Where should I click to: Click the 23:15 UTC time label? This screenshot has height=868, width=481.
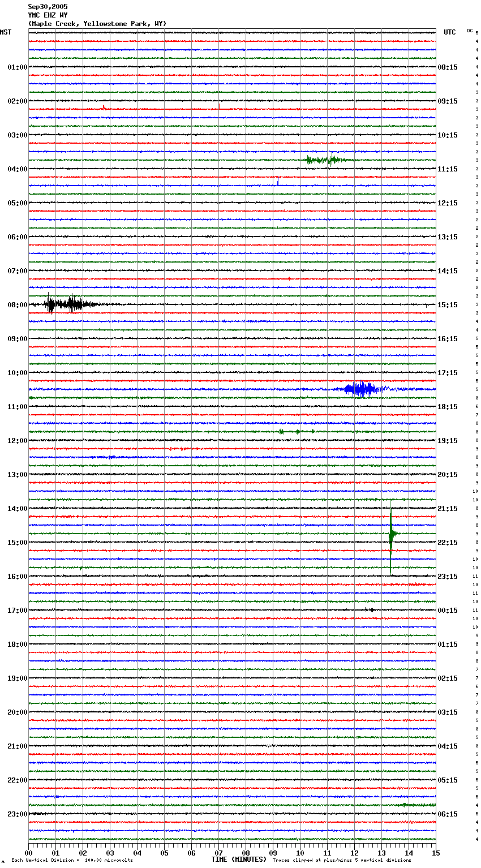pos(448,577)
